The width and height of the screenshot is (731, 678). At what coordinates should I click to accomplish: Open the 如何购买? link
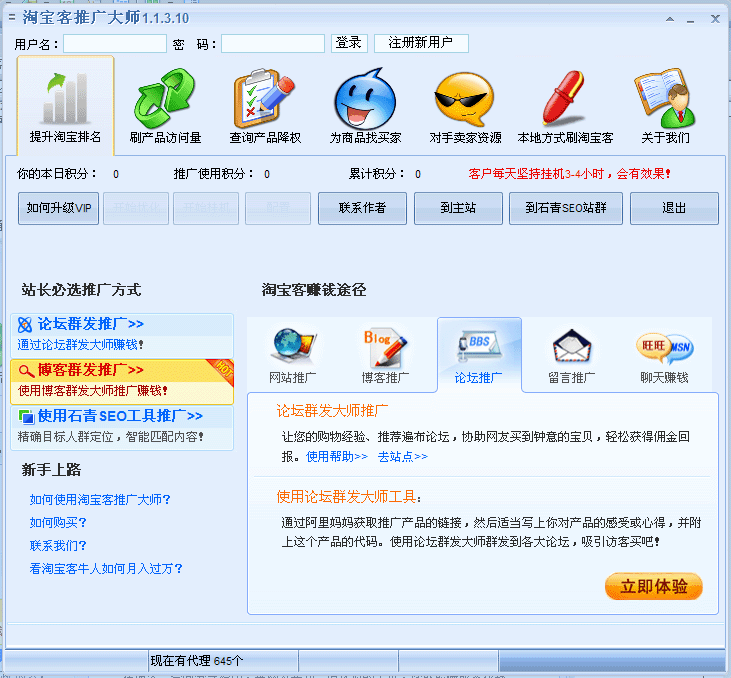click(58, 523)
